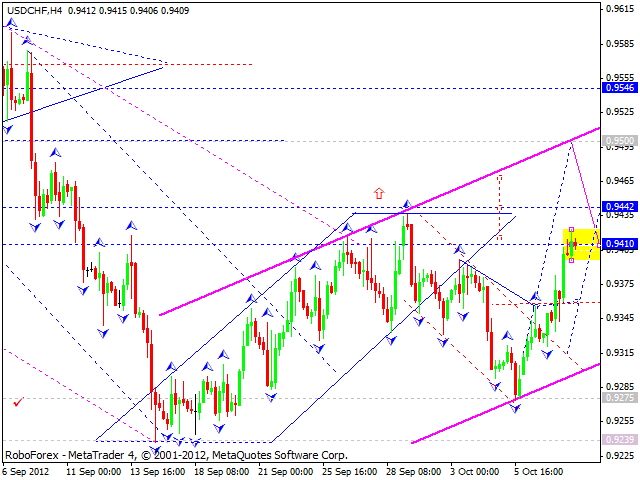Click the 0.9615 top price axis value
640x480 pixels.
click(x=619, y=9)
